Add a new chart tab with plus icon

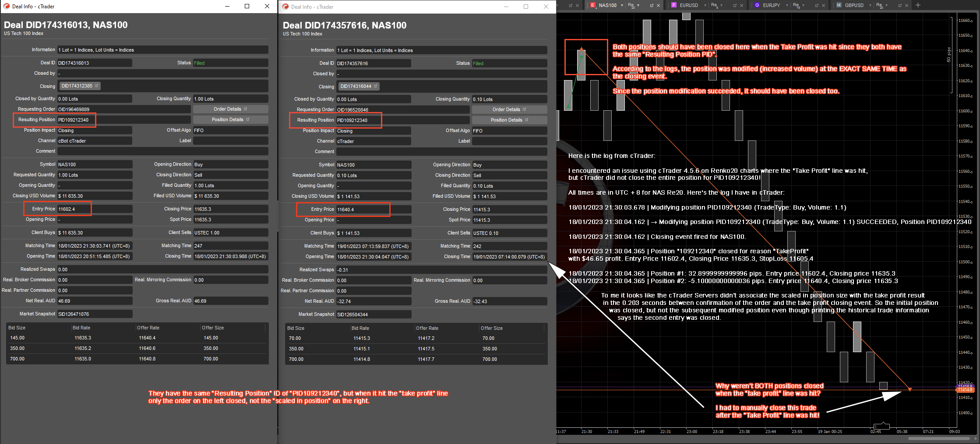(918, 5)
